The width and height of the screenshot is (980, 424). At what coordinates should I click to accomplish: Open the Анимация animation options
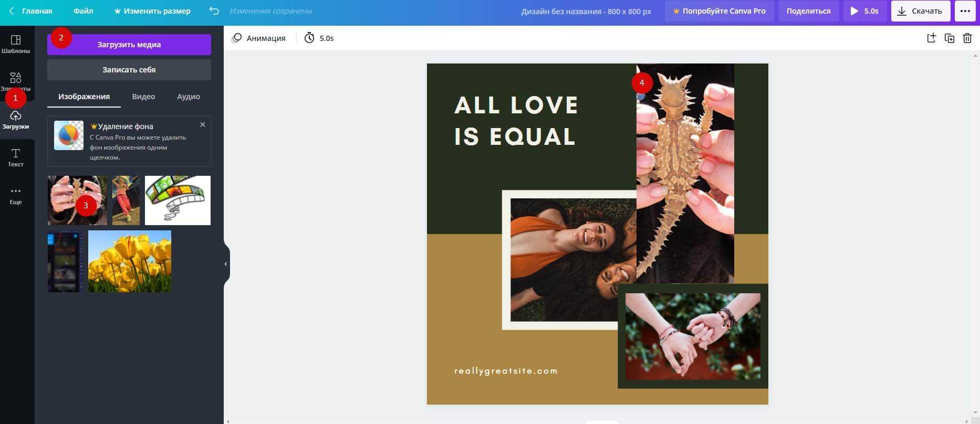point(259,38)
